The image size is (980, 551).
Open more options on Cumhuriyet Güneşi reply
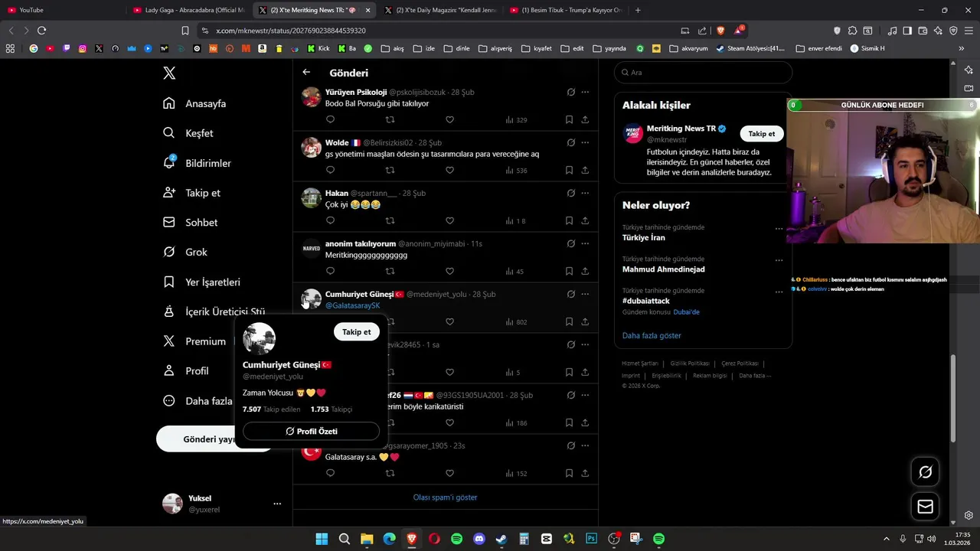585,294
